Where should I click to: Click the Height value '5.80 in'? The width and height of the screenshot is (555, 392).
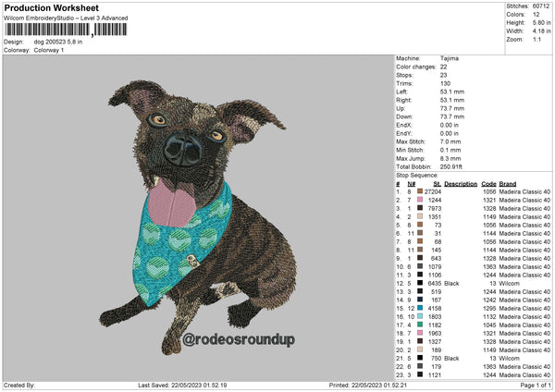coord(541,22)
